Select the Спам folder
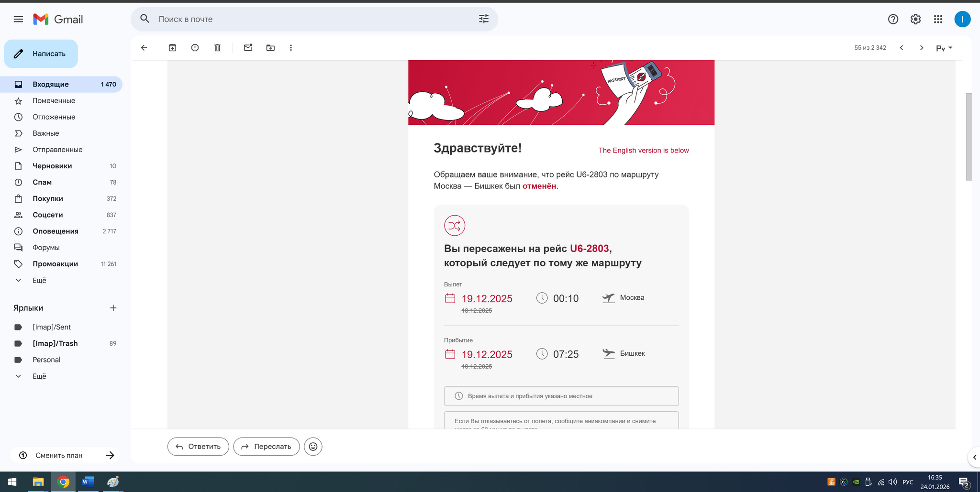Screen dimensions: 980x492 click(42, 182)
